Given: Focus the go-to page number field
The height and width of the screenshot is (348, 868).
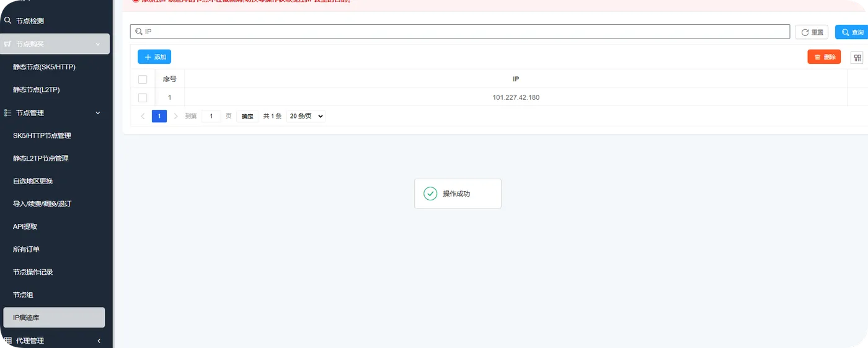Looking at the screenshot, I should [x=211, y=116].
